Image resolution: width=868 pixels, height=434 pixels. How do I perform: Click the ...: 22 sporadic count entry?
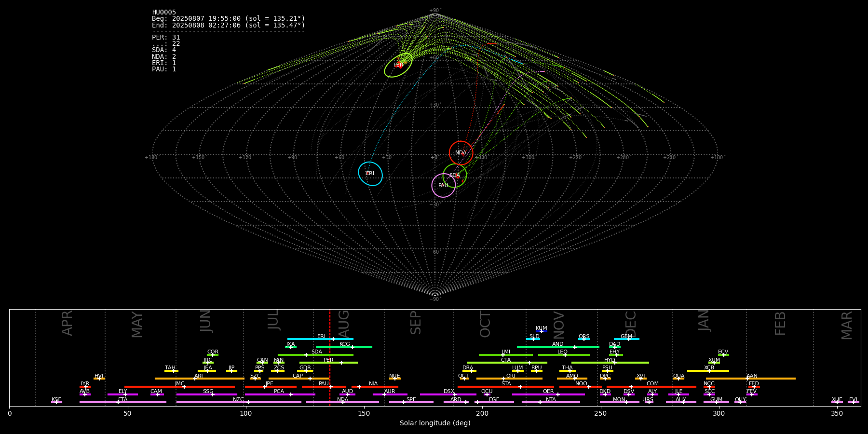(166, 44)
